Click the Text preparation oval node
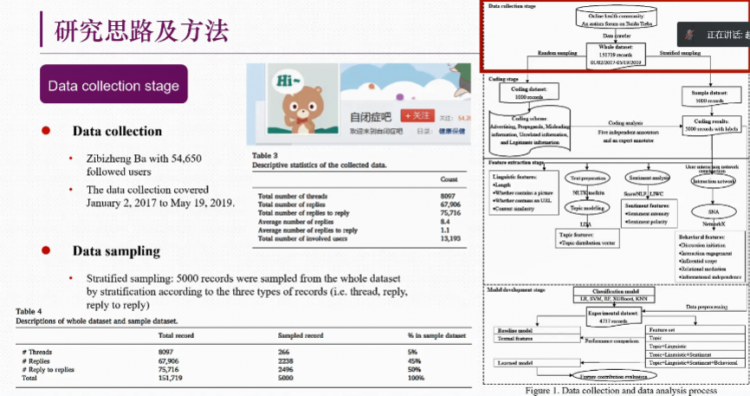The image size is (750, 396). click(587, 178)
